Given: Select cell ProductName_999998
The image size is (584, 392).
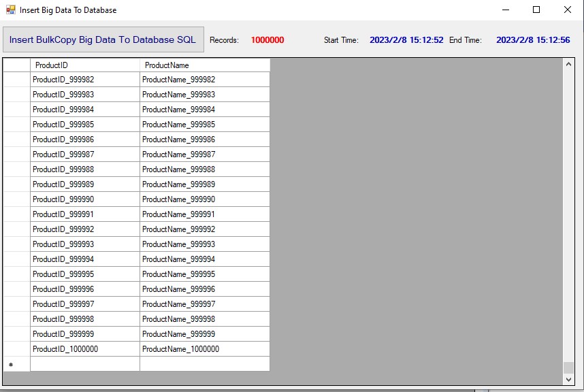Looking at the screenshot, I should pos(205,319).
